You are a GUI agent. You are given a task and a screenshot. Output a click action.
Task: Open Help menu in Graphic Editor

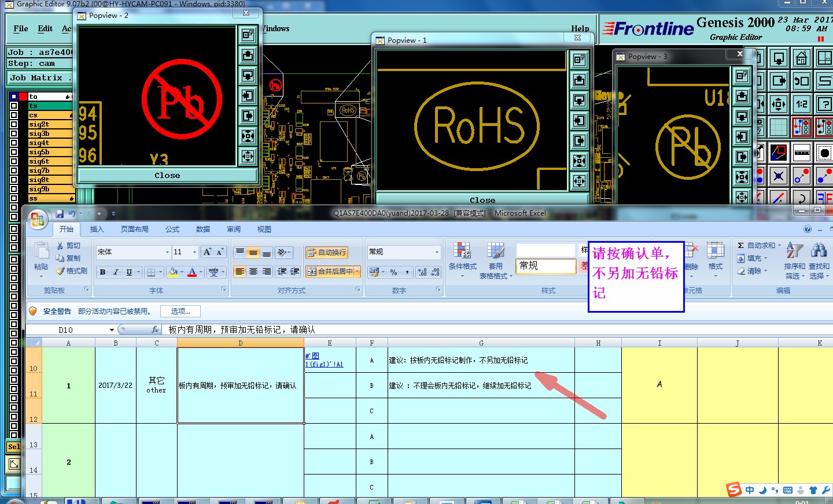[580, 28]
